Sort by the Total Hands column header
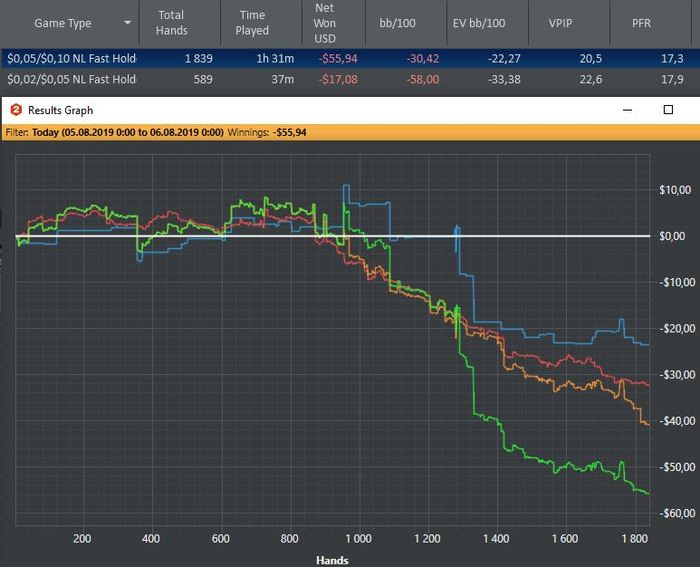This screenshot has width=700, height=567. pyautogui.click(x=171, y=23)
